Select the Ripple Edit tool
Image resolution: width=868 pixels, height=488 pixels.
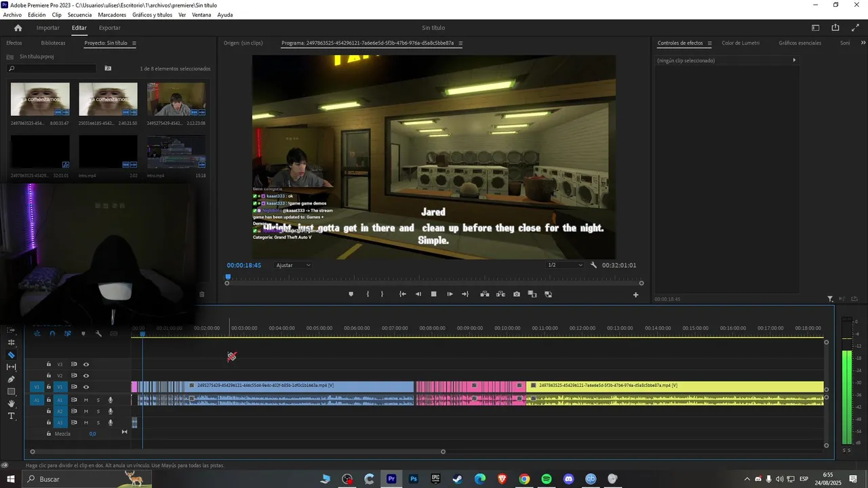point(12,342)
